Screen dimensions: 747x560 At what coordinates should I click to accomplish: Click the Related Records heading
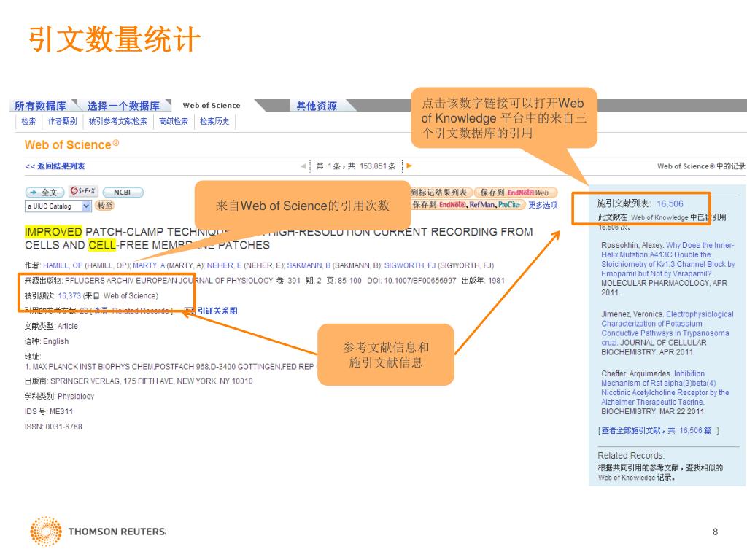[631, 456]
